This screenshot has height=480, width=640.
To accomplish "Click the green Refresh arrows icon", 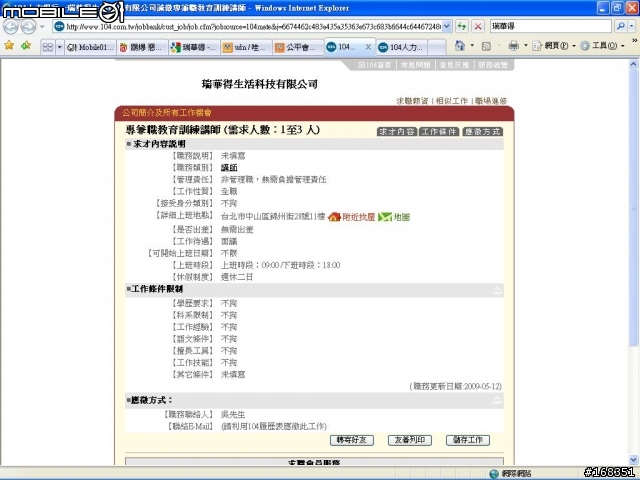I will 462,27.
